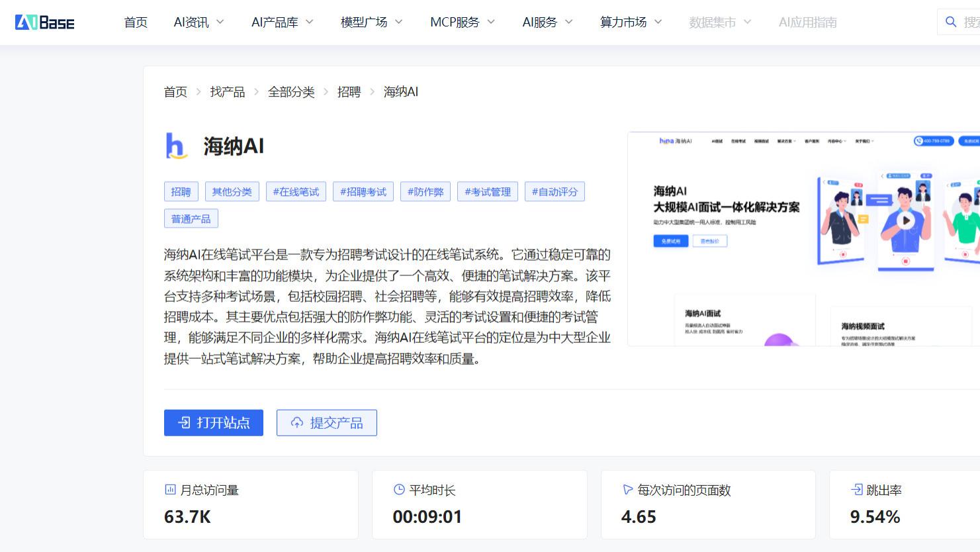Open the 数据集市 menu item

point(712,23)
